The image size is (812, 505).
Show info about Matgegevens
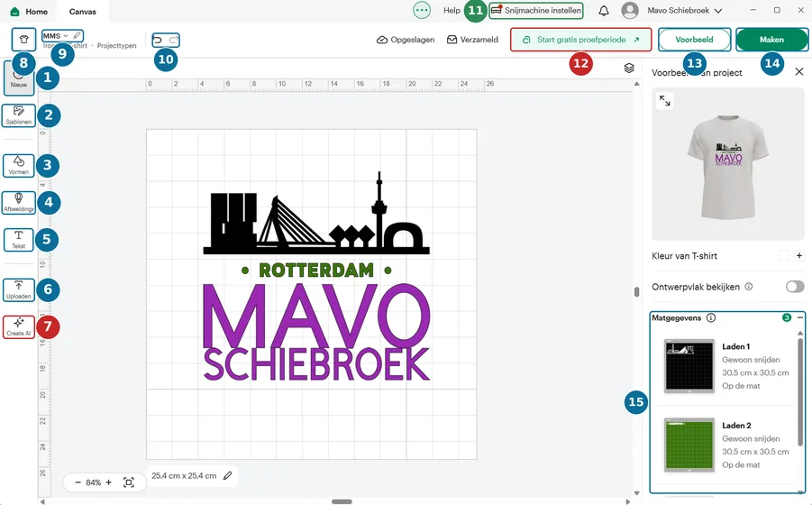click(711, 318)
